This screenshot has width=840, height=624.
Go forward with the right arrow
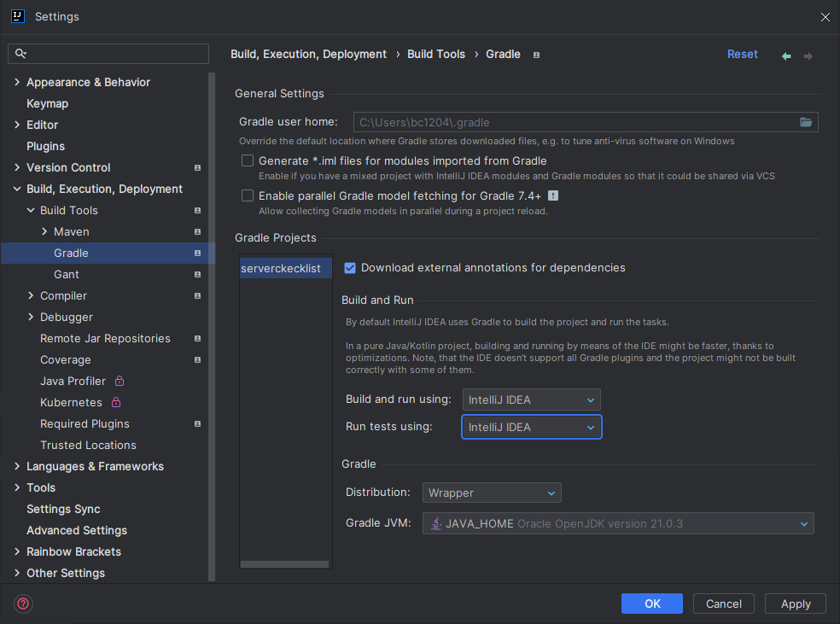808,55
